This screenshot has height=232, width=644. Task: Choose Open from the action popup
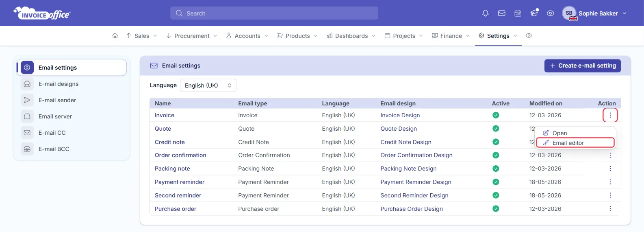(x=575, y=133)
